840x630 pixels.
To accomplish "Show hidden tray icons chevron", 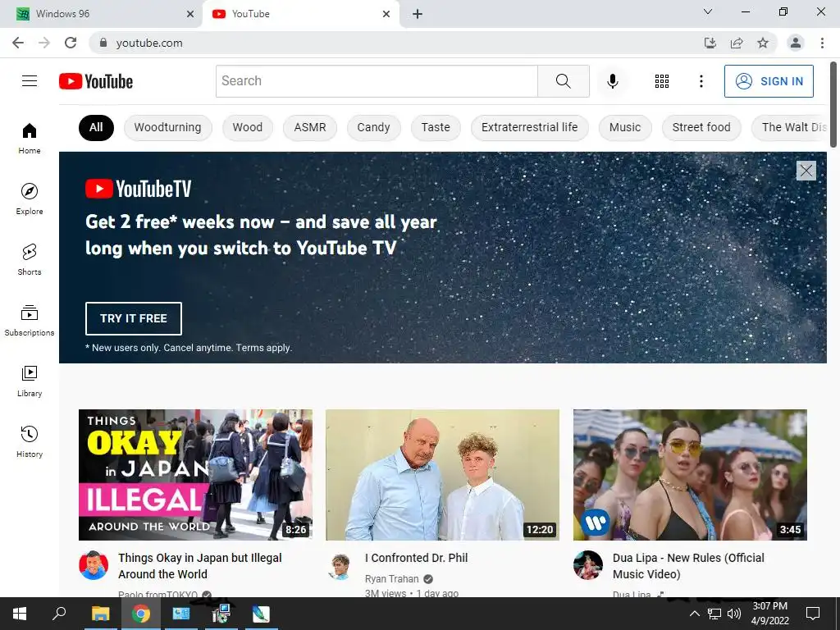I will pos(694,614).
